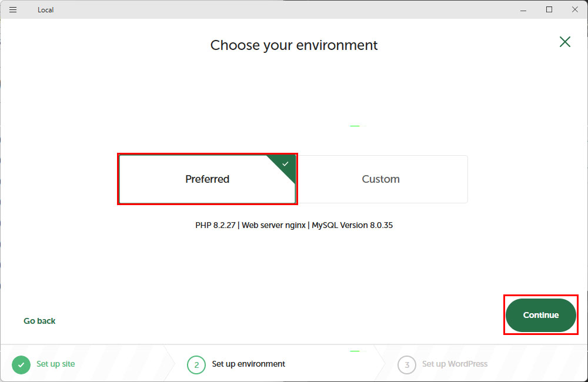Click the step 3 number circle
Image resolution: width=588 pixels, height=382 pixels.
(x=406, y=364)
